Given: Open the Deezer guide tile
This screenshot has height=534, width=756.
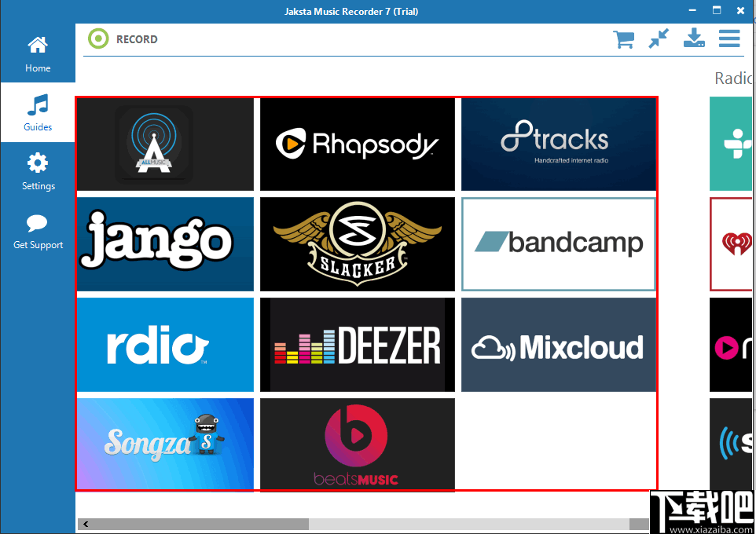Looking at the screenshot, I should pos(358,345).
